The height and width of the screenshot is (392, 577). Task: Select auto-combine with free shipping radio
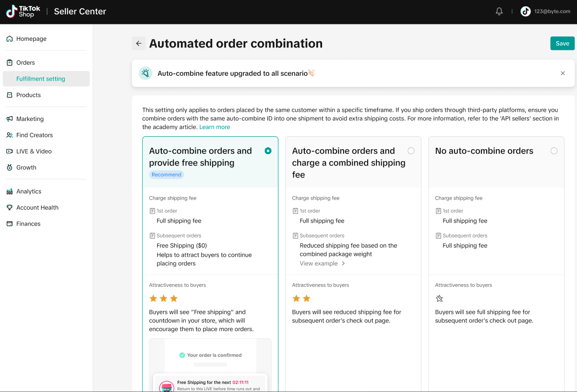click(268, 151)
